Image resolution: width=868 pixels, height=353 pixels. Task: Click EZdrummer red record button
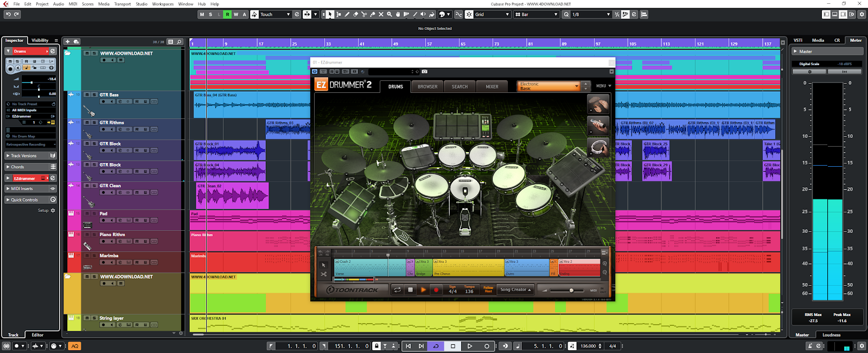tap(436, 290)
